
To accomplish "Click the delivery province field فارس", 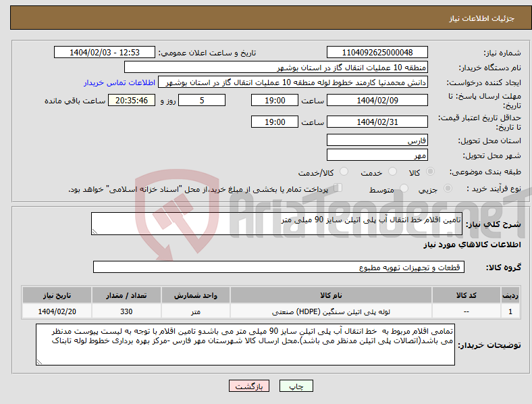I will (x=377, y=140).
